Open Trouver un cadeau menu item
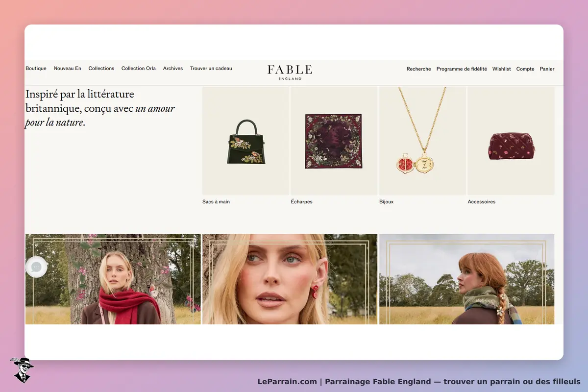 click(211, 69)
